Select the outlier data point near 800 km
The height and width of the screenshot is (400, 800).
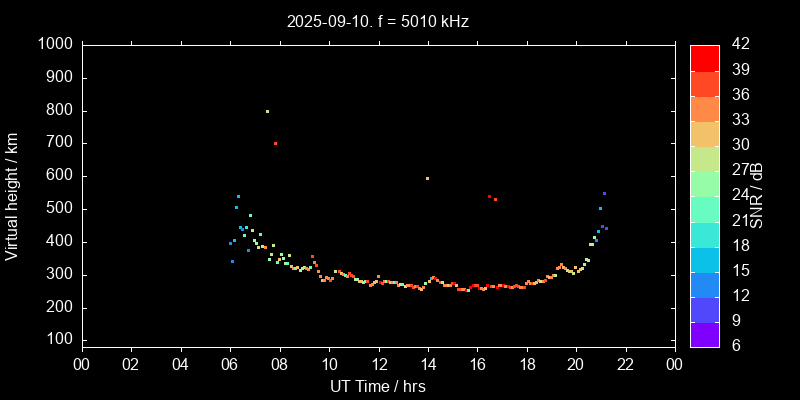click(267, 111)
